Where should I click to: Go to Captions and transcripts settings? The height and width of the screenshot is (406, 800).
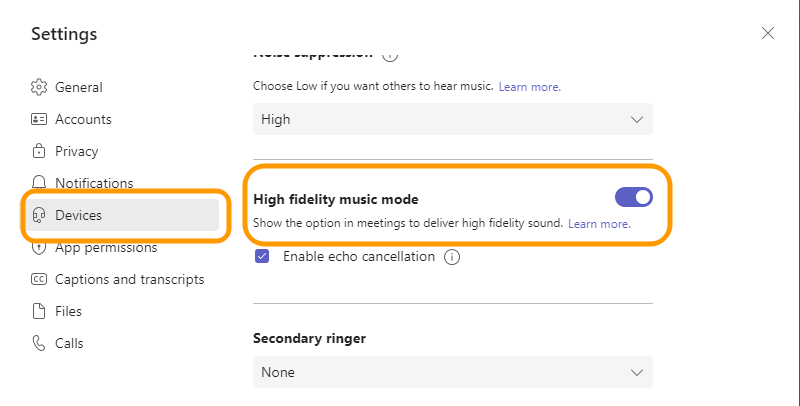(x=129, y=279)
